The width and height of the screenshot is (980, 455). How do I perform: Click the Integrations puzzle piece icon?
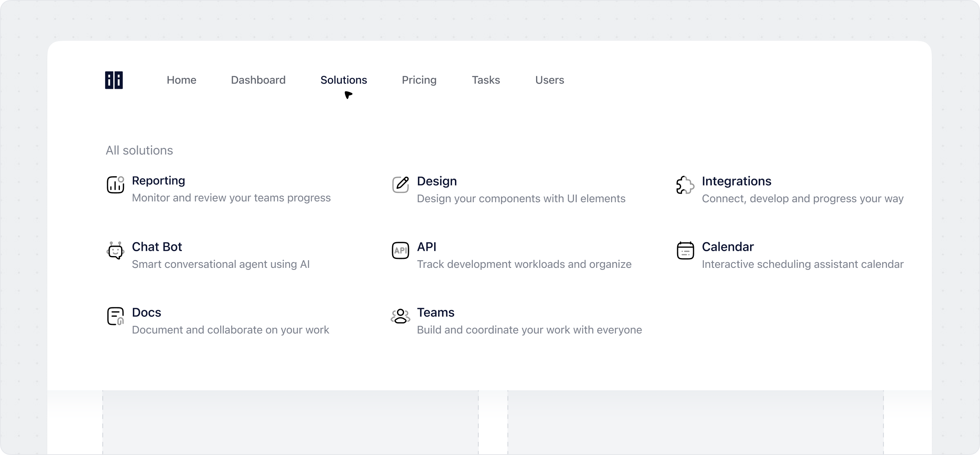click(x=685, y=185)
